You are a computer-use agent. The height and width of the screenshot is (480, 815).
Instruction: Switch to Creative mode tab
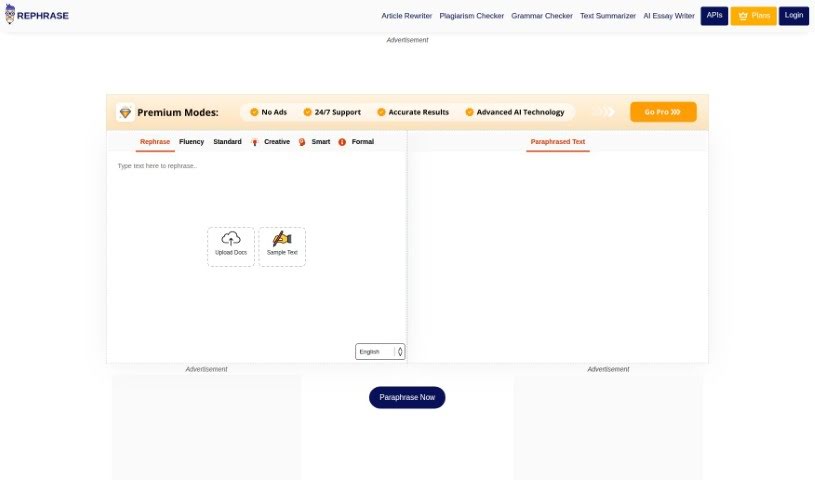tap(277, 141)
